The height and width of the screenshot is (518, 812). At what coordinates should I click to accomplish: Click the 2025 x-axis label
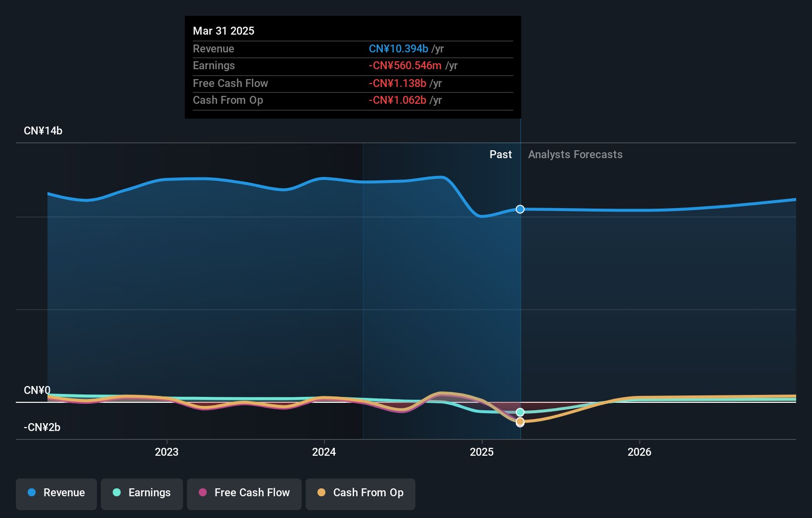(482, 452)
